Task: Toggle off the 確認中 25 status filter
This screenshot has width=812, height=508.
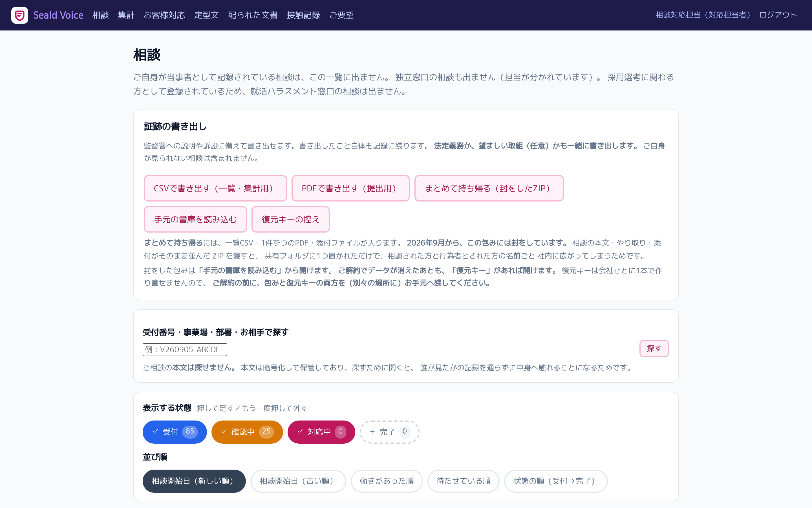Action: [x=247, y=432]
